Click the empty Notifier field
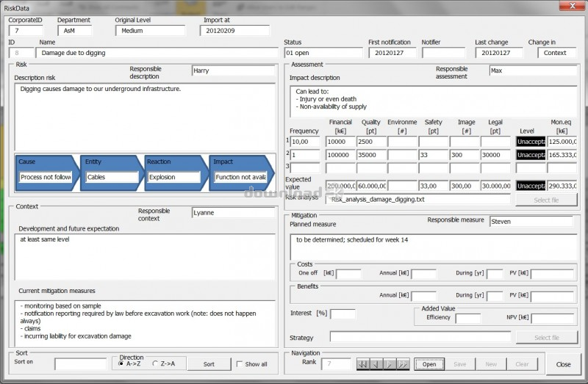This screenshot has height=384, width=588. point(444,53)
